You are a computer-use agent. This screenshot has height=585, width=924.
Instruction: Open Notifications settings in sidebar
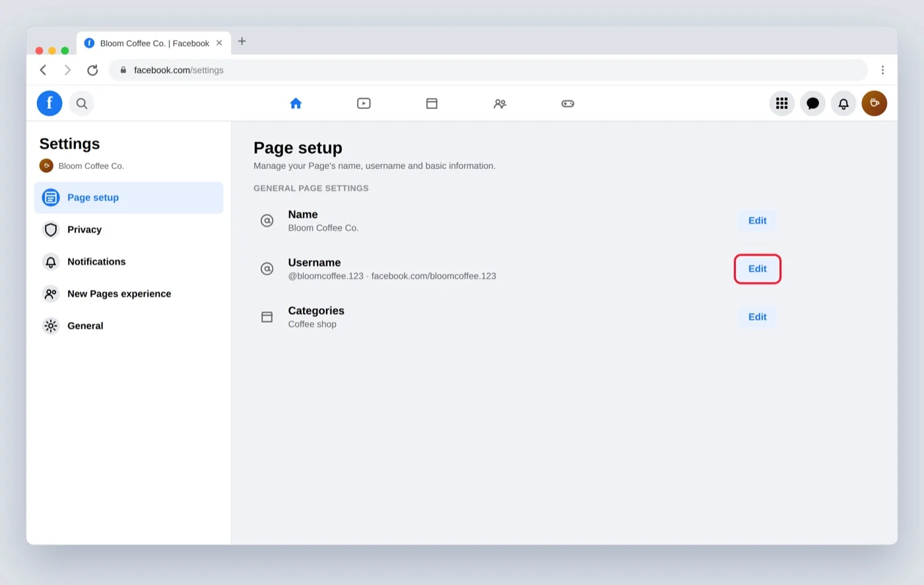pos(129,261)
